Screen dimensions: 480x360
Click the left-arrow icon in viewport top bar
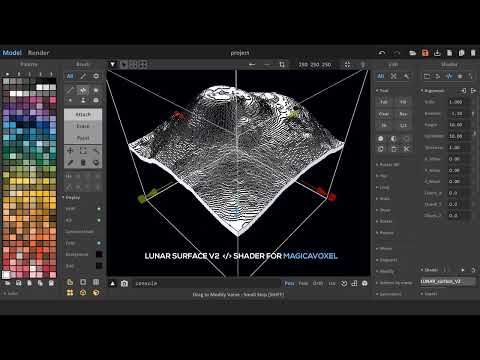click(x=252, y=64)
